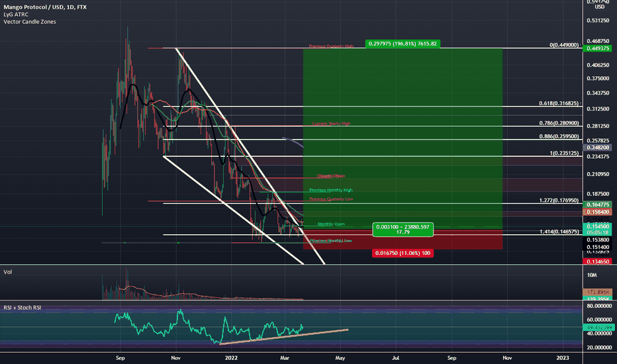
Task: Click the 0.257825 price axis value
Action: pos(598,140)
